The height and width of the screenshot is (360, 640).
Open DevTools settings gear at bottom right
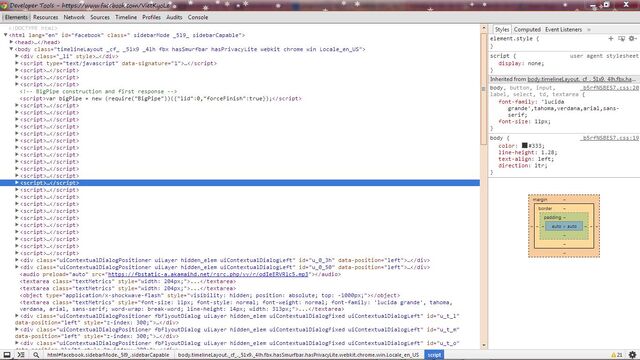(x=632, y=355)
